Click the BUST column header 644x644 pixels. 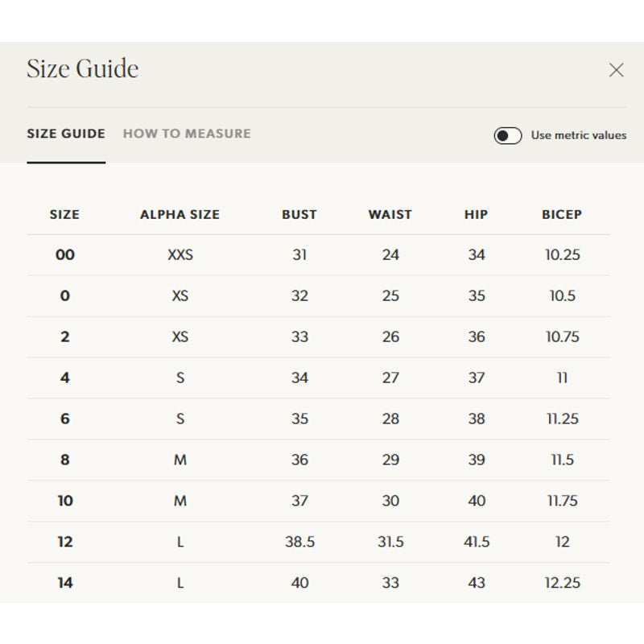(x=299, y=214)
